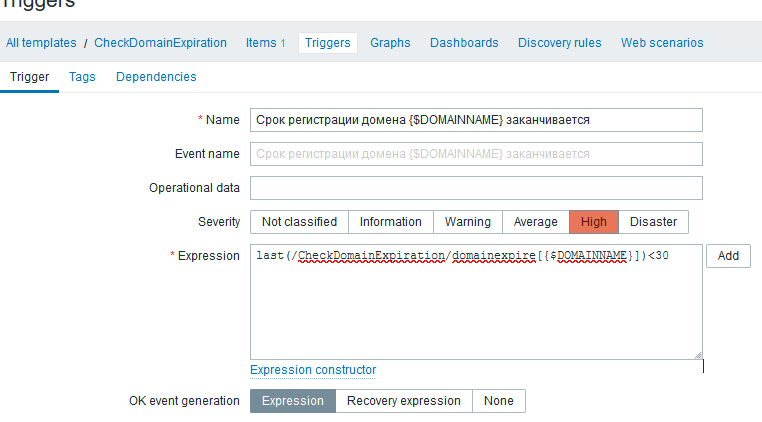Choose Expression for OK event generation

coord(293,401)
